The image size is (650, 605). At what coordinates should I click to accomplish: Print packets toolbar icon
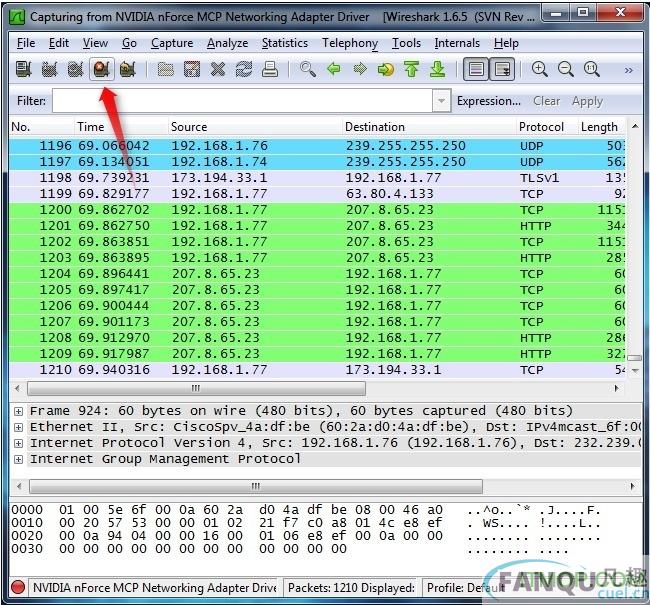(x=270, y=69)
